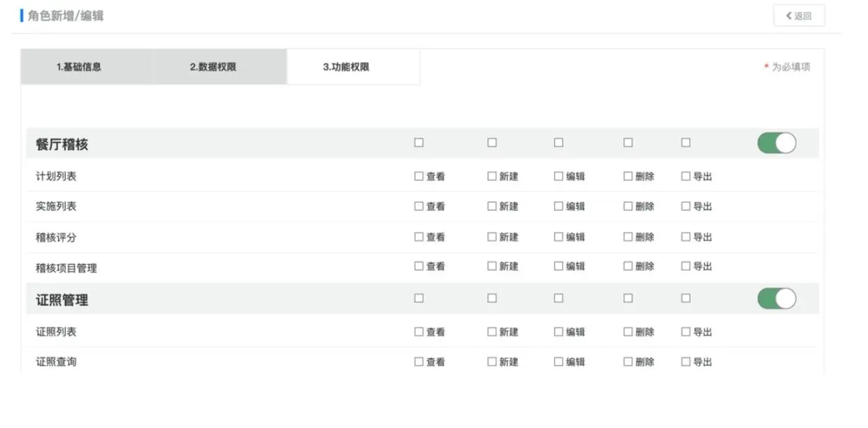868x428 pixels.
Task: Toggle off the 餐厅稽核 module switch
Action: (x=776, y=143)
